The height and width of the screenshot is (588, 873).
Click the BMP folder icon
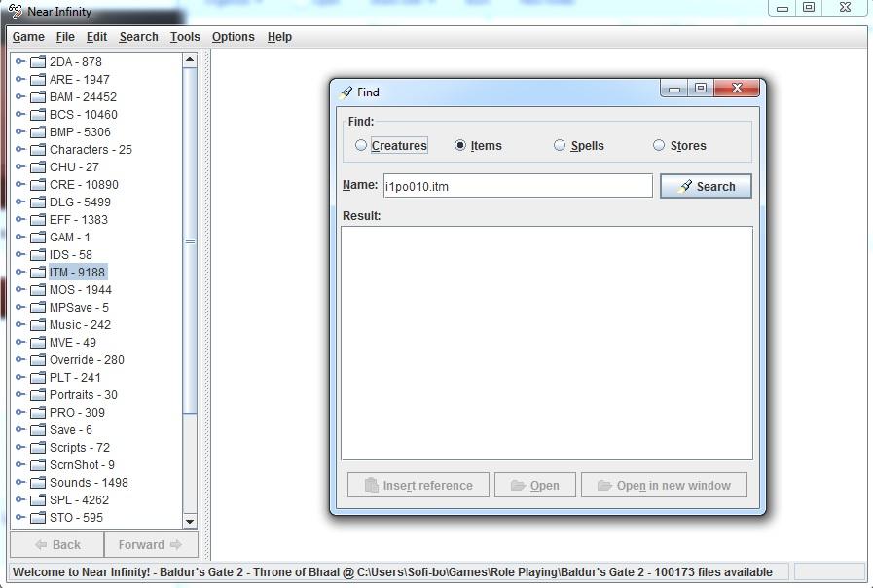click(x=38, y=132)
